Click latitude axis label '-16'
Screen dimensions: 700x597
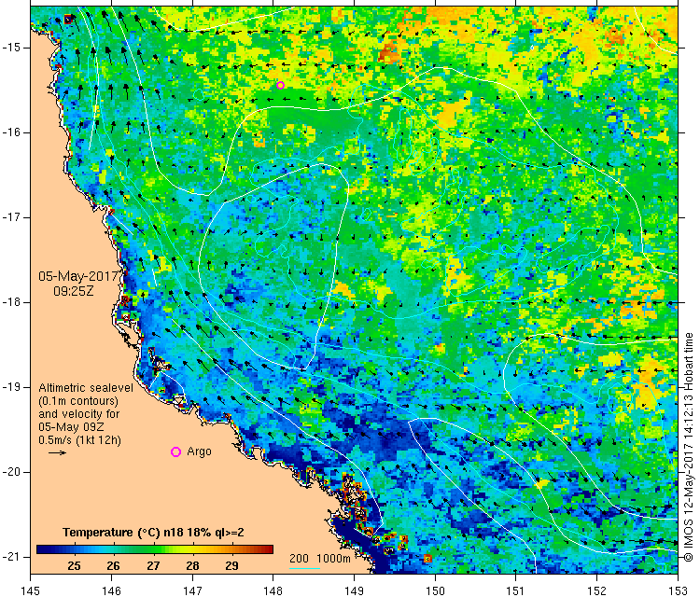[x=10, y=132]
